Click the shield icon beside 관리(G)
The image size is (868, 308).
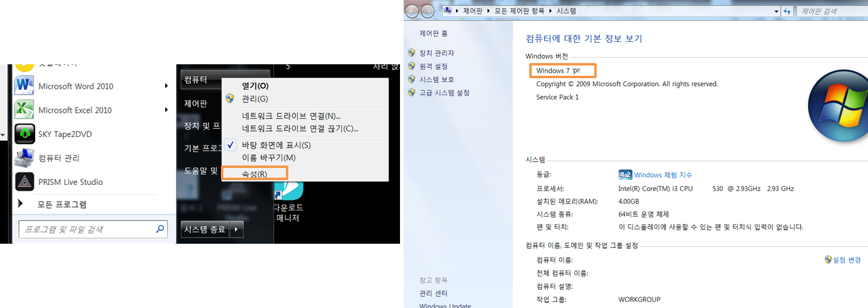point(229,98)
